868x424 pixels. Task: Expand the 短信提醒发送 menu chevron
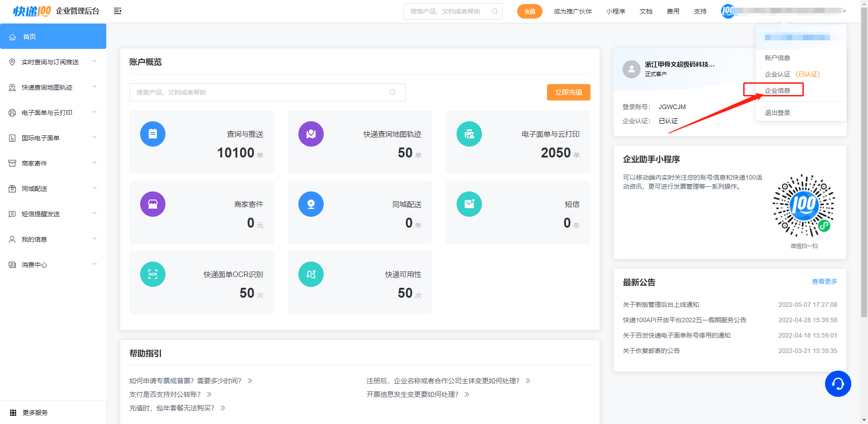94,213
